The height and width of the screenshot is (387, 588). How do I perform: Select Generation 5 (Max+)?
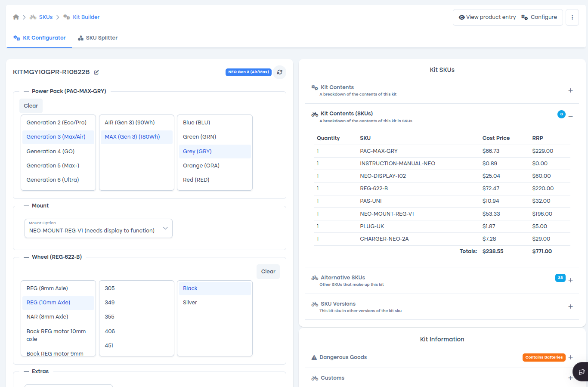tap(58, 166)
